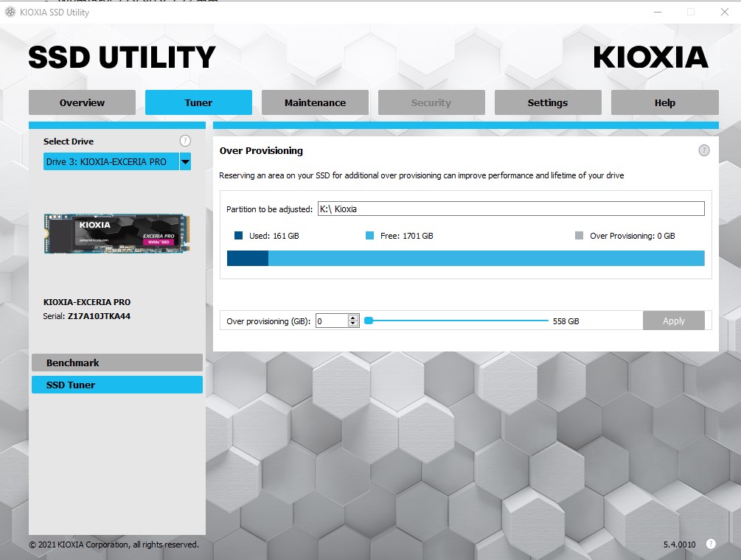The image size is (741, 560).
Task: Click the KIOXIA Corporation copyright notice
Action: pyautogui.click(x=114, y=545)
